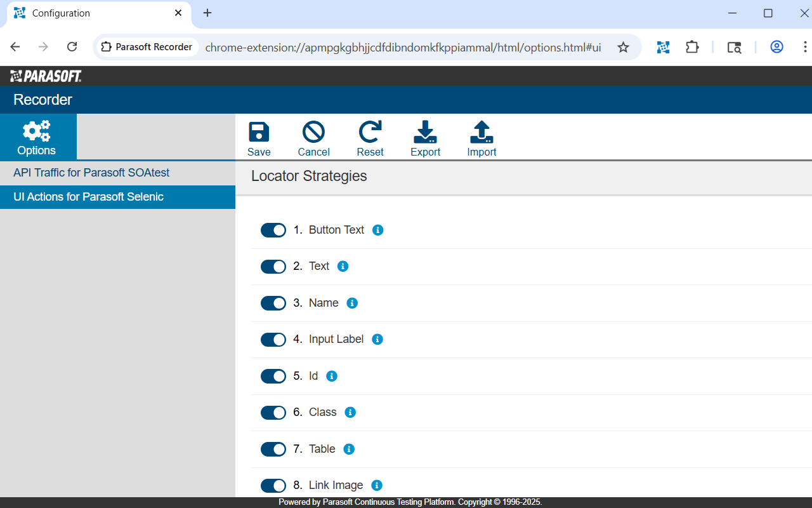The width and height of the screenshot is (812, 508).
Task: Click the forward navigation arrow
Action: pyautogui.click(x=43, y=47)
